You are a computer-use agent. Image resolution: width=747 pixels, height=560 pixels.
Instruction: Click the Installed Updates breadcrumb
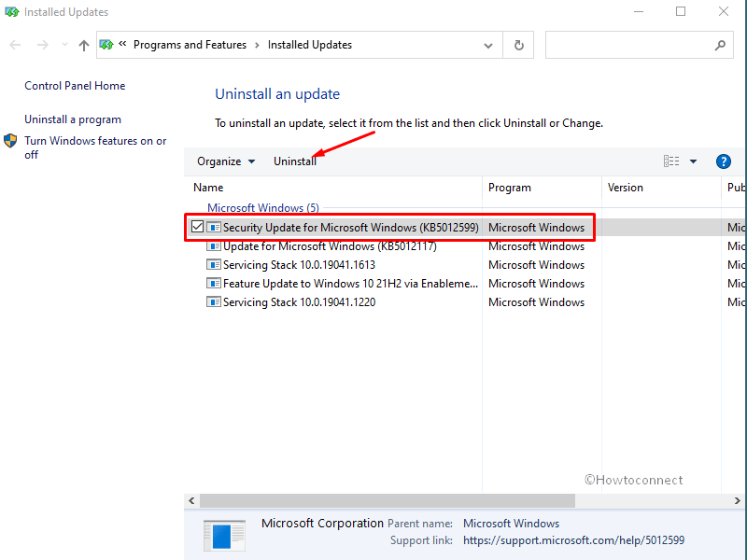tap(310, 45)
